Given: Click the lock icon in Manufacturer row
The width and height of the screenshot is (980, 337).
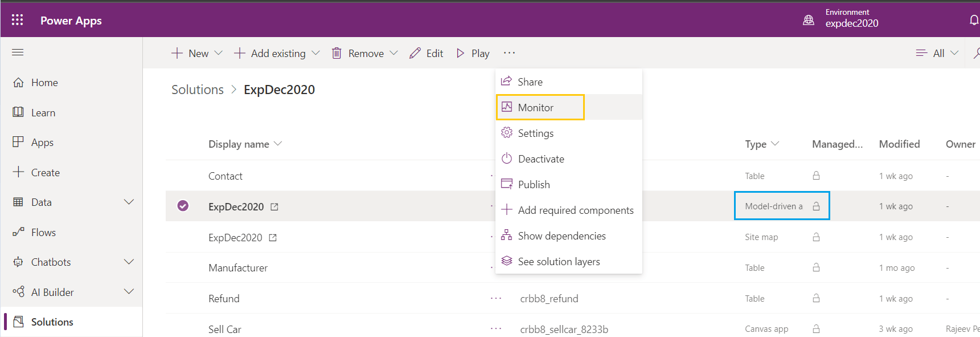Looking at the screenshot, I should click(816, 267).
